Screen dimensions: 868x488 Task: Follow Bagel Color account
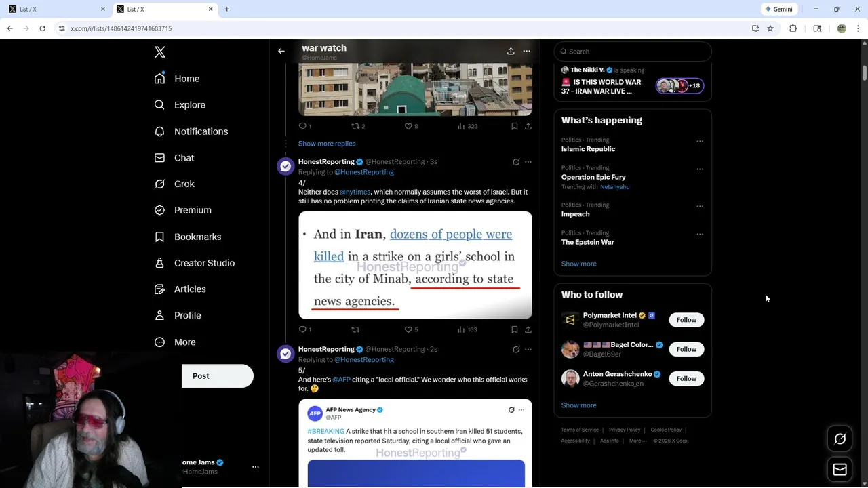[x=686, y=349]
